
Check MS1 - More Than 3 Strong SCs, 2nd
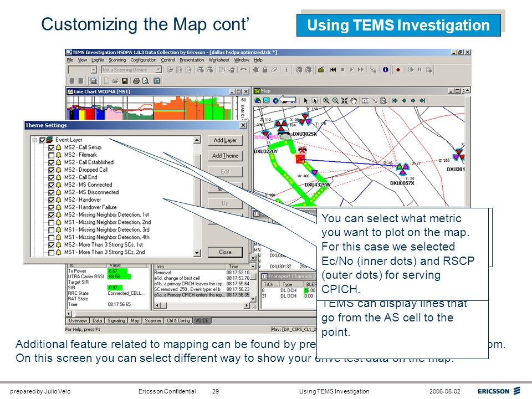click(51, 253)
